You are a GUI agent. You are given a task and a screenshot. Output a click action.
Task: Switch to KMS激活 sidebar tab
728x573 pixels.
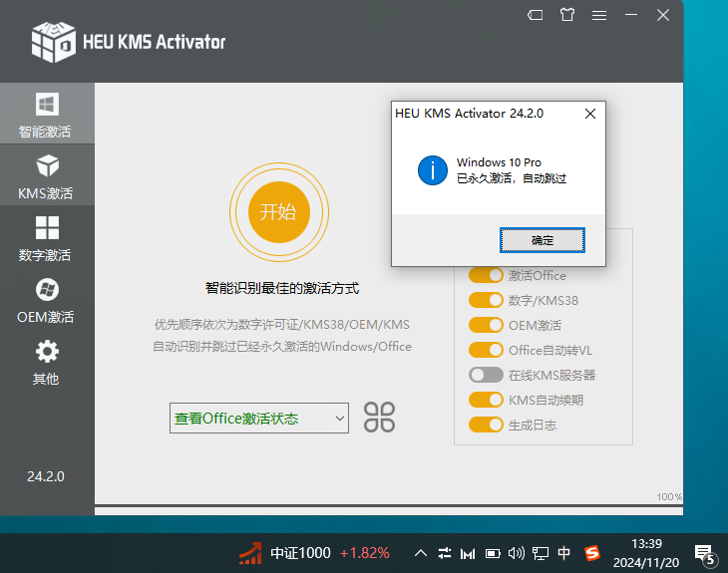[x=47, y=176]
